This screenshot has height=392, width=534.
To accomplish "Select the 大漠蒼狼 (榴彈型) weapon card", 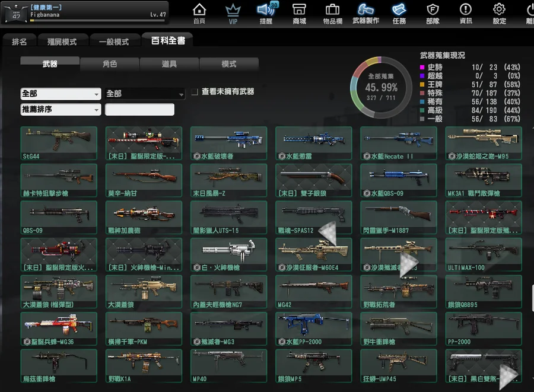I will point(59,292).
